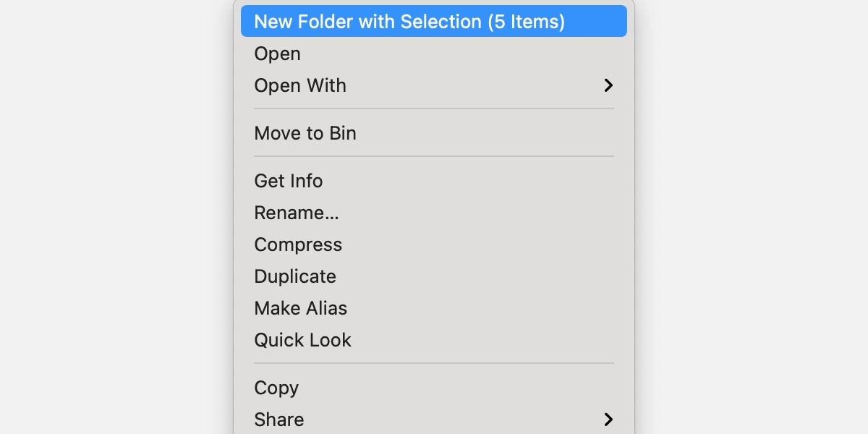Click the separator line above Copy
The height and width of the screenshot is (434, 868).
coord(434,363)
